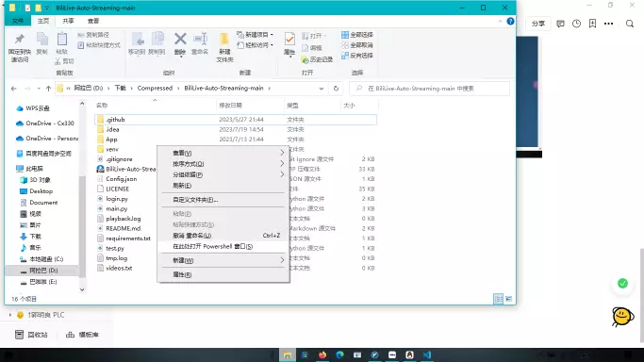Screen dimensions: 644x362
Task: Sort by the 修改日期 column header
Action: coord(250,106)
